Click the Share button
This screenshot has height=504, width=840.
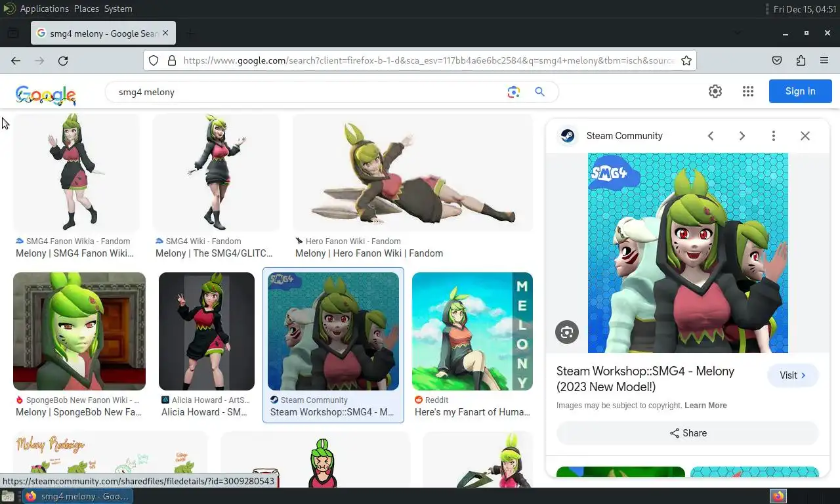(688, 433)
